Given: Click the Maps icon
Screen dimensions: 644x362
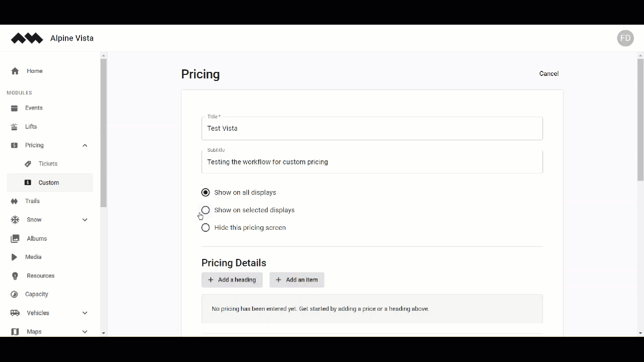Looking at the screenshot, I should pos(15,332).
